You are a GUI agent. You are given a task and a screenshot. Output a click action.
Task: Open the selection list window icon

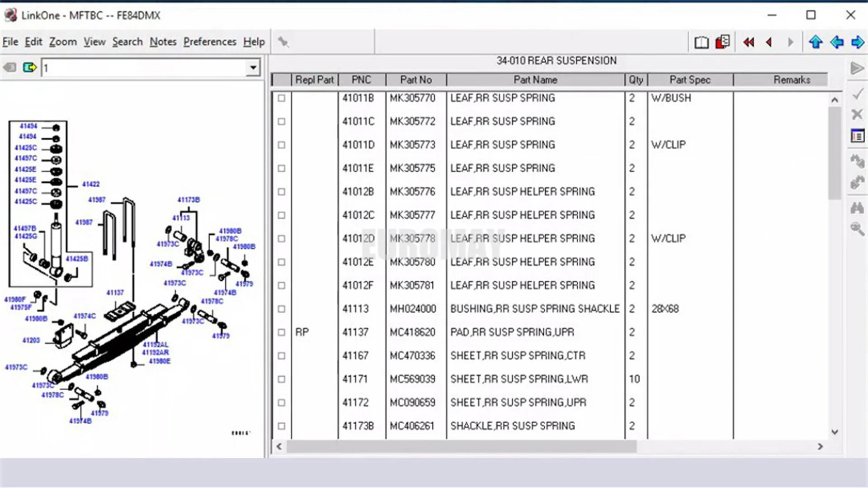point(857,136)
